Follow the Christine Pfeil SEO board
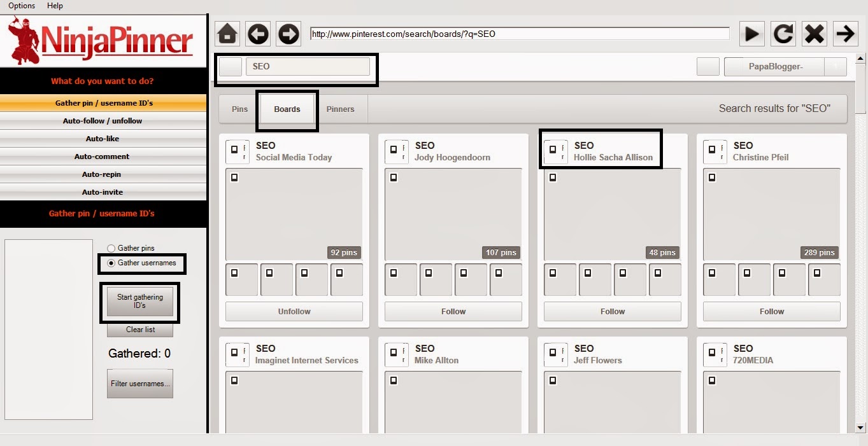This screenshot has width=868, height=446. click(772, 311)
